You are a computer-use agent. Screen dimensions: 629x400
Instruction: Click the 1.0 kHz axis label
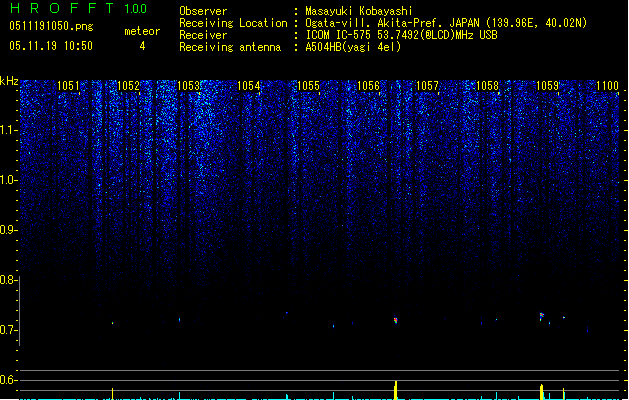coord(8,180)
